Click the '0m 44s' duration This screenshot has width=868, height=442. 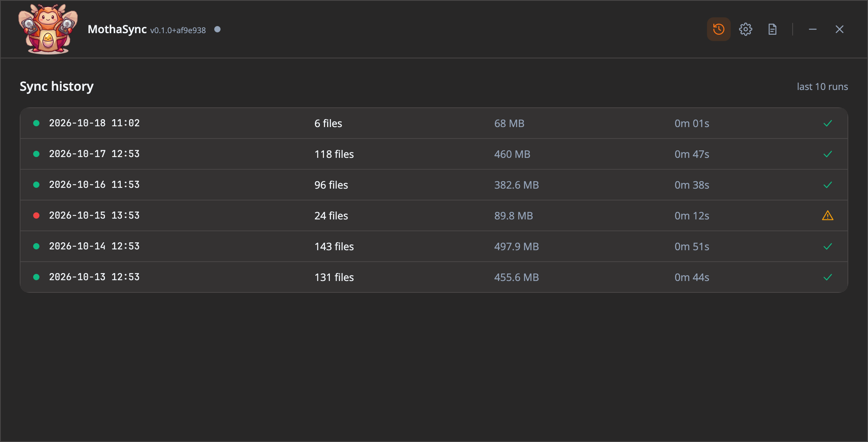[692, 277]
